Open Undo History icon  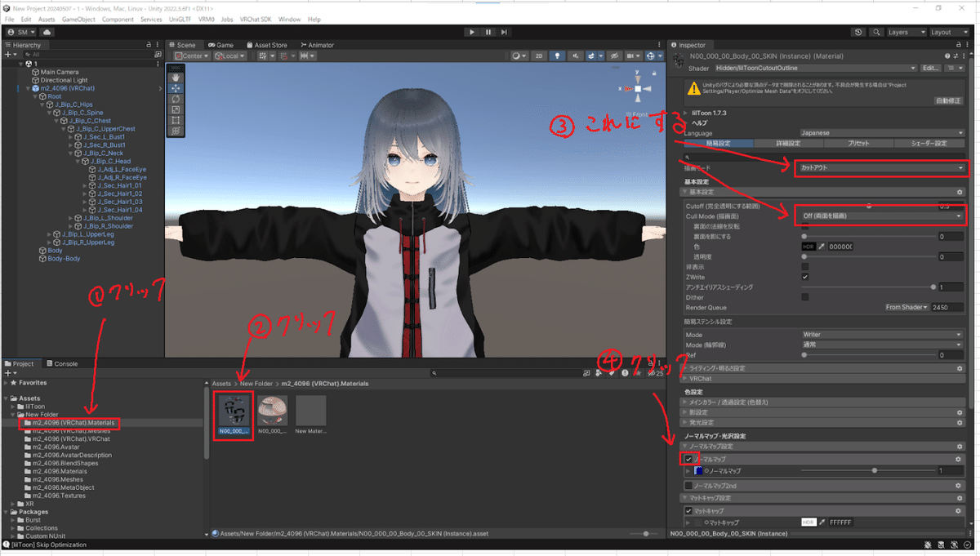point(858,32)
